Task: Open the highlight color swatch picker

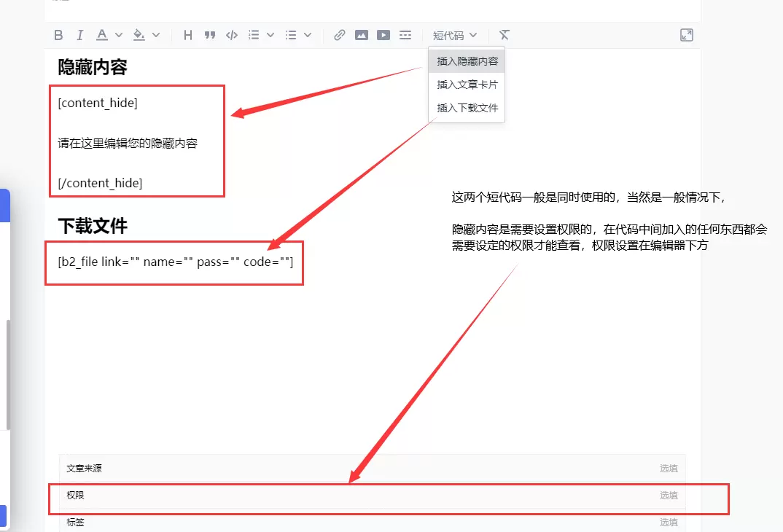Action: click(x=137, y=34)
